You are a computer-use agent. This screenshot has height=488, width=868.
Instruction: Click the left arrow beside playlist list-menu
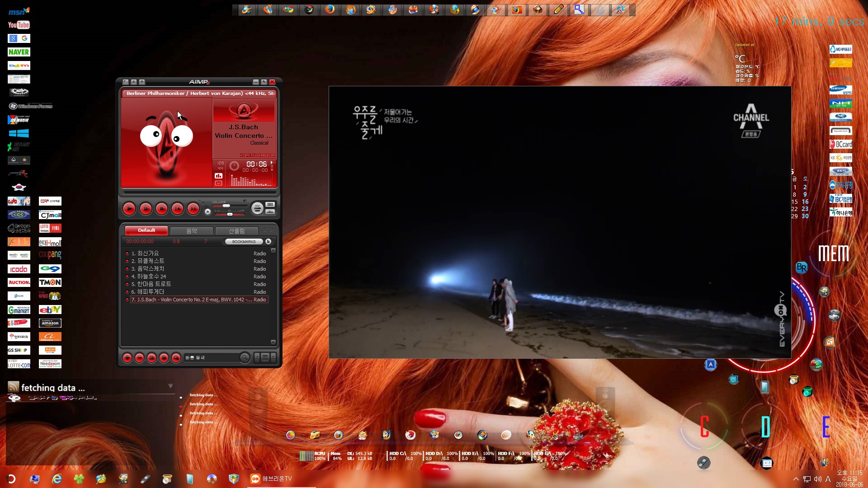(257, 357)
